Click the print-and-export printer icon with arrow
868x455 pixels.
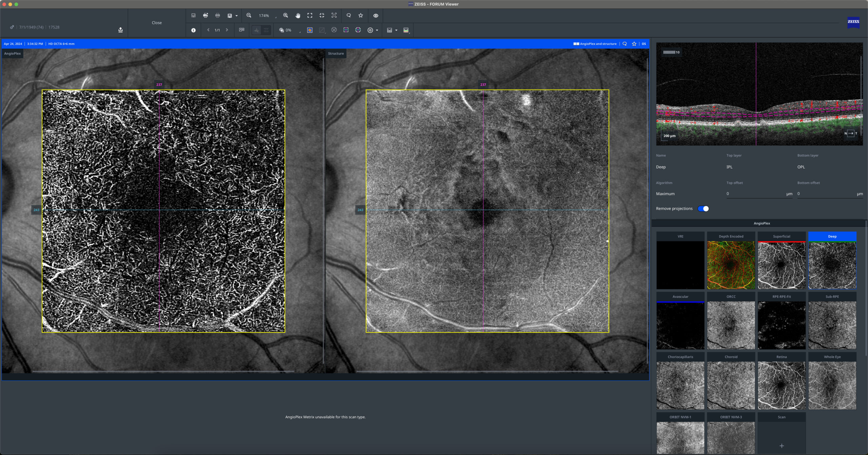tap(205, 16)
